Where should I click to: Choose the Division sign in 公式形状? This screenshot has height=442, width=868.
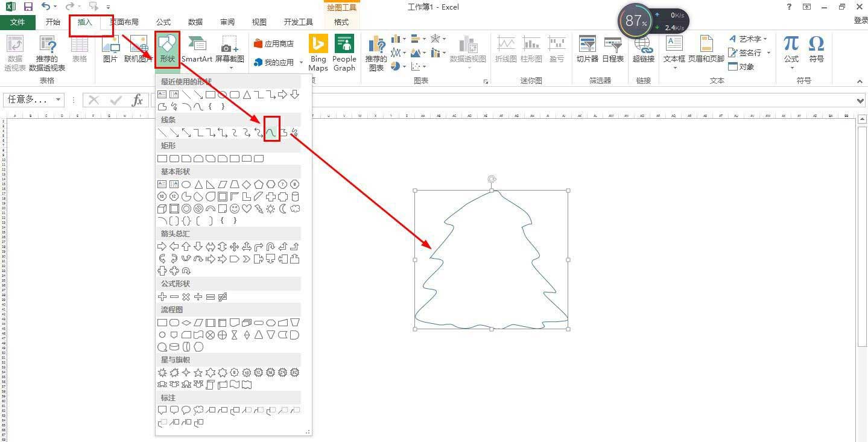pyautogui.click(x=198, y=297)
